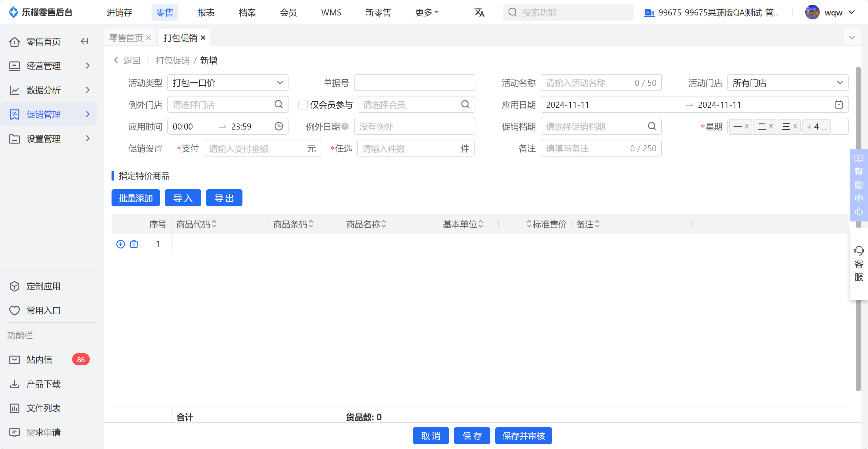Expand 促销管理 submenu arrow
Image resolution: width=868 pixels, height=449 pixels.
coord(88,114)
